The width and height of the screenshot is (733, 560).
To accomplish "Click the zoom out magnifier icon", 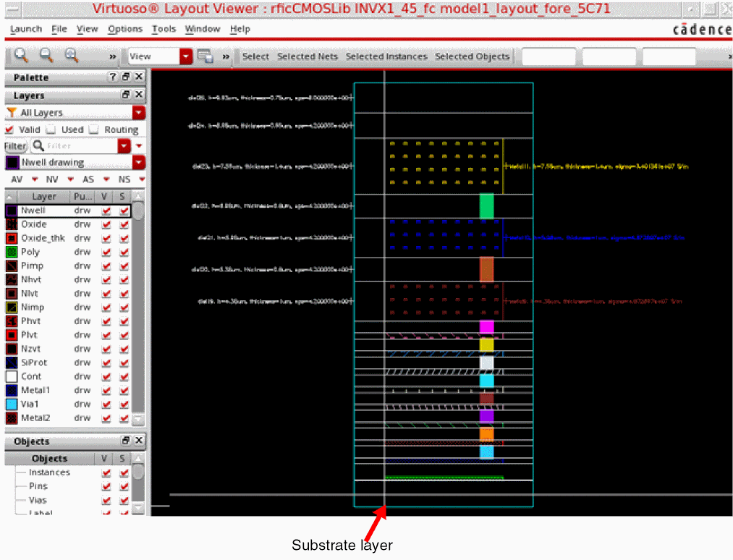I will point(46,56).
